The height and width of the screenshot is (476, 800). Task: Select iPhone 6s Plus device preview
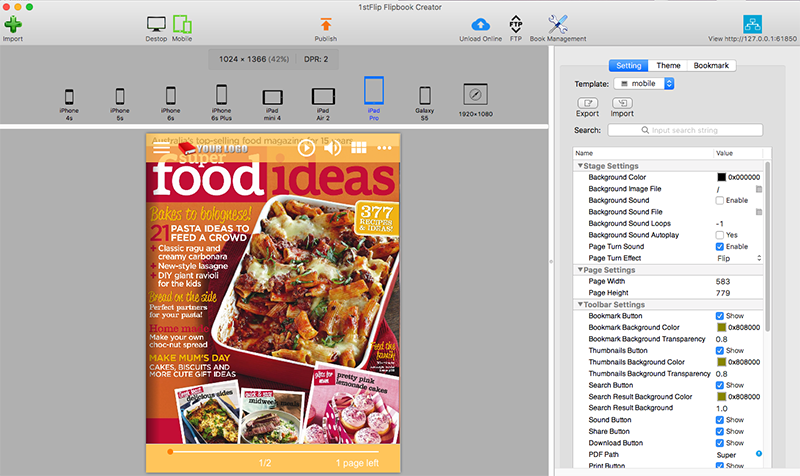221,95
